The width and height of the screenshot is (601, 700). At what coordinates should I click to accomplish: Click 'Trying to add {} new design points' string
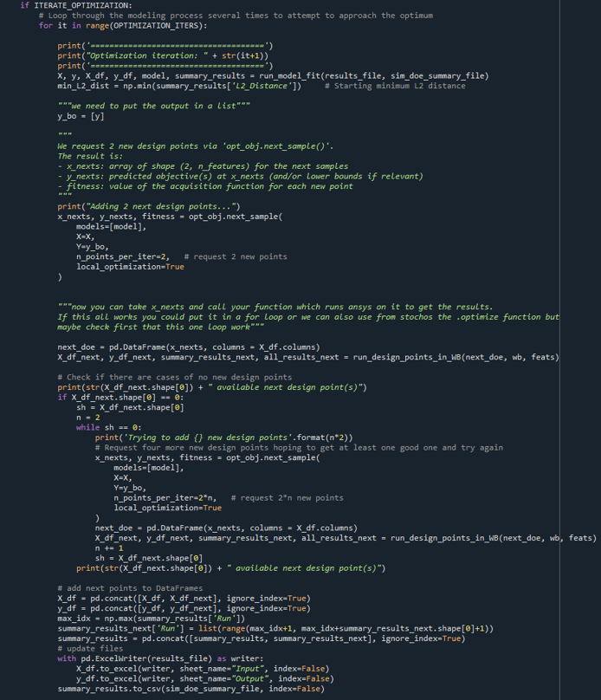click(x=205, y=437)
